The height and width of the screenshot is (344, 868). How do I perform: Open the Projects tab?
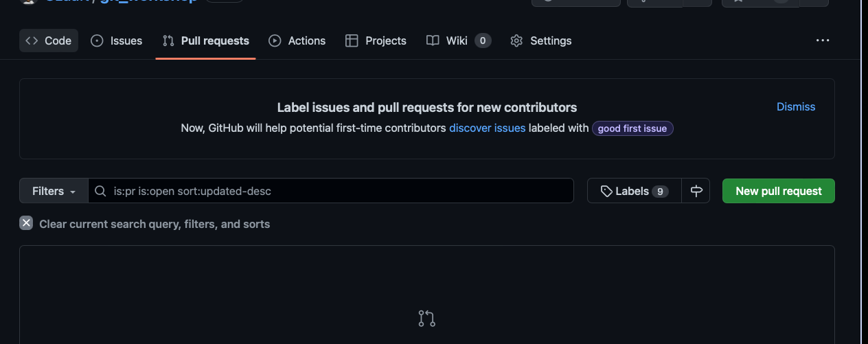376,41
